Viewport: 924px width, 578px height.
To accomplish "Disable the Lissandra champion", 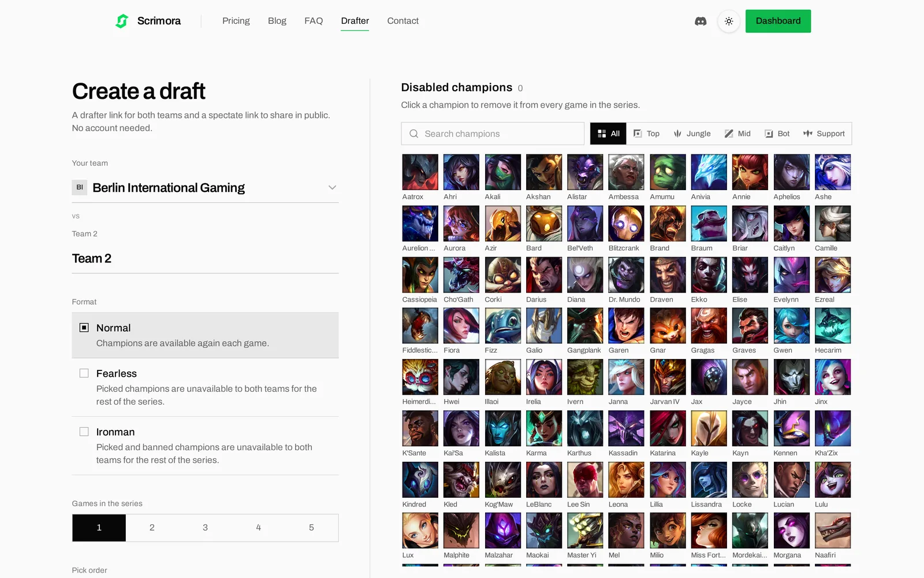I will point(709,480).
